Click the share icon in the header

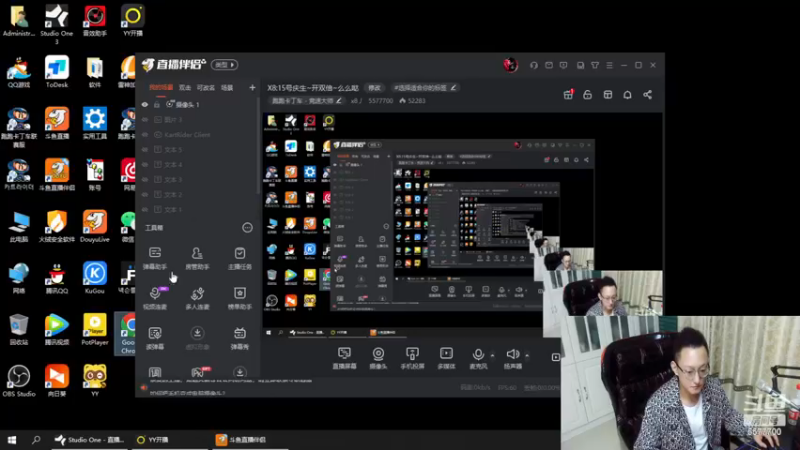647,95
